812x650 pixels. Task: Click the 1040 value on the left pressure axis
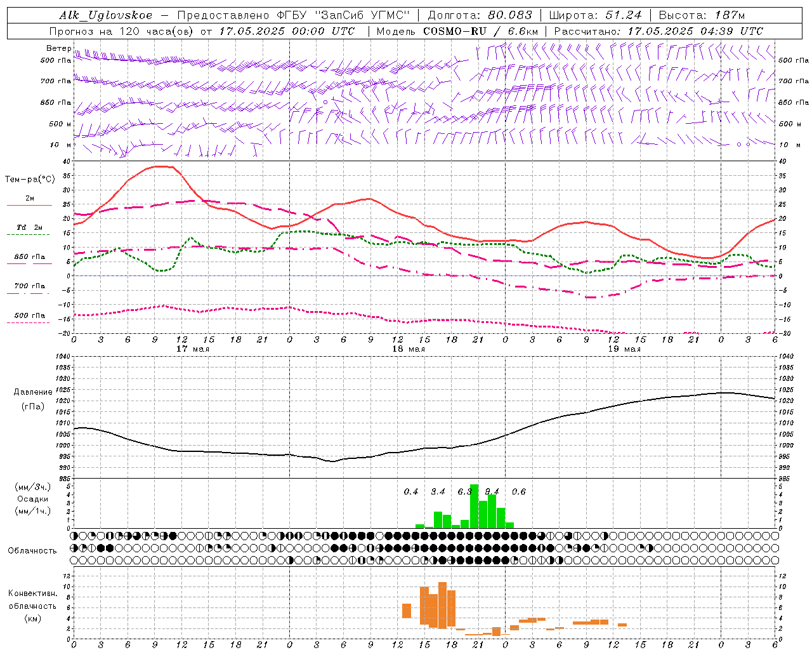pyautogui.click(x=62, y=356)
